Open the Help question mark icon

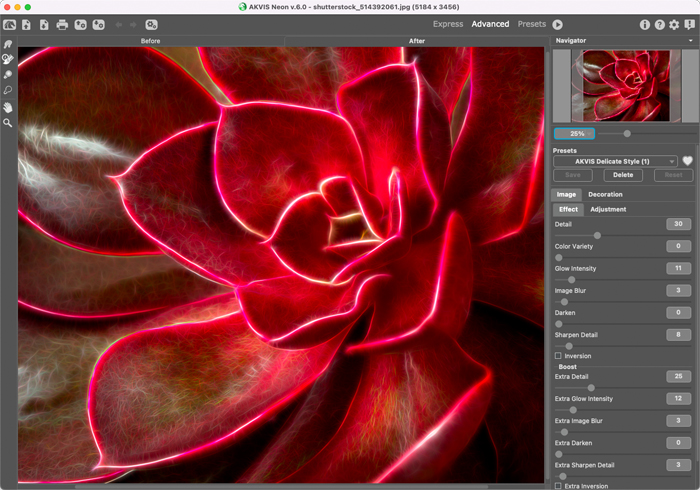pyautogui.click(x=659, y=24)
